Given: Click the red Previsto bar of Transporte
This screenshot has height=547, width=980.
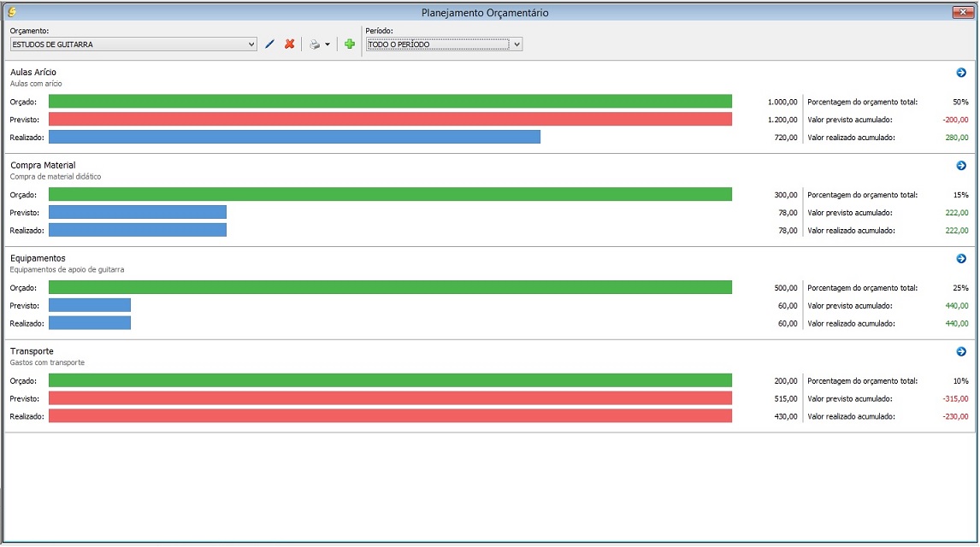Looking at the screenshot, I should (x=390, y=398).
